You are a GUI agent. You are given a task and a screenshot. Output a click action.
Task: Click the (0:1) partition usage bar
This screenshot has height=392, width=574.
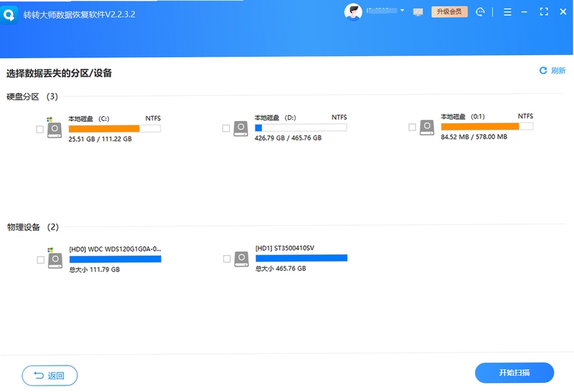pos(487,127)
